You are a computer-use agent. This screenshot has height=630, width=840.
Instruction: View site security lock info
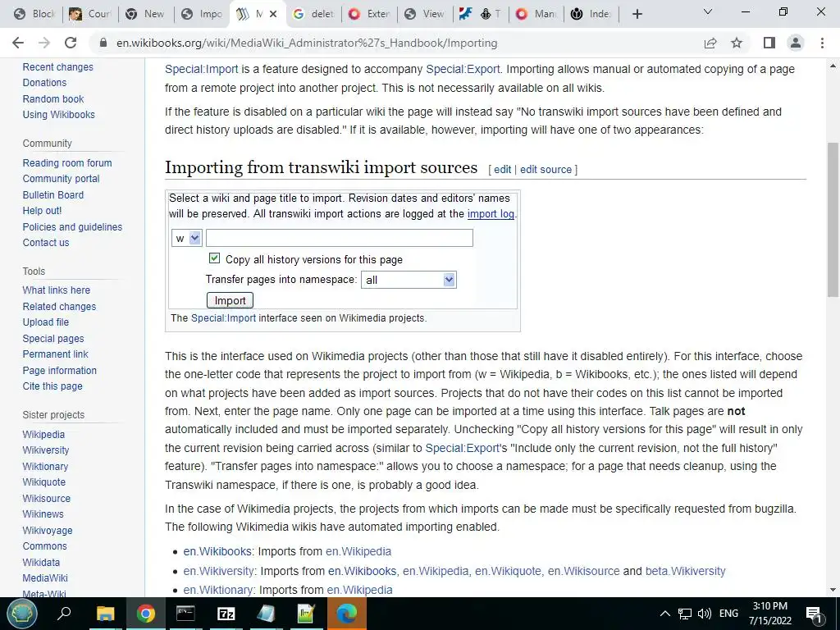103,43
